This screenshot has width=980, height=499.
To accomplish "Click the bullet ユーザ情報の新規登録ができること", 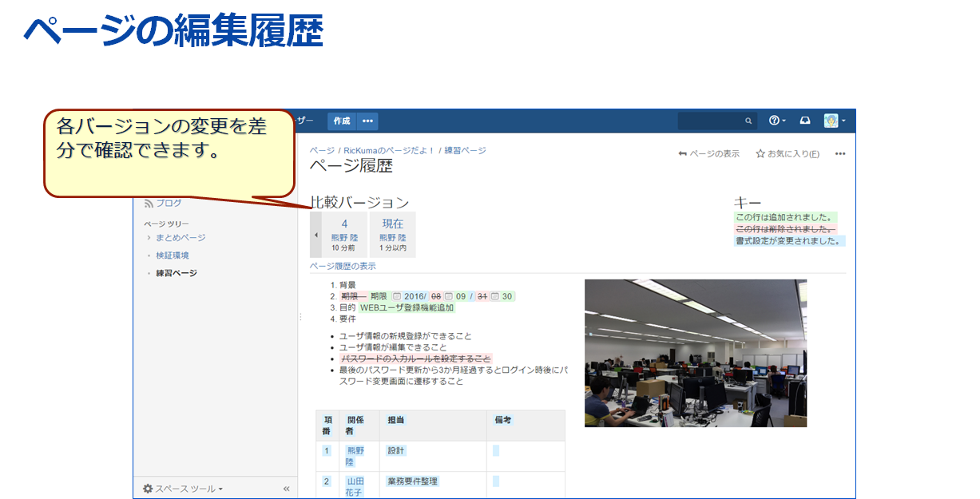I will point(406,336).
